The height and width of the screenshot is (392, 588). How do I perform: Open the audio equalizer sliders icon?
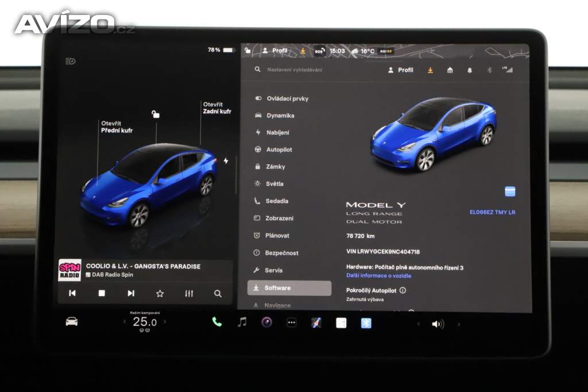point(189,294)
